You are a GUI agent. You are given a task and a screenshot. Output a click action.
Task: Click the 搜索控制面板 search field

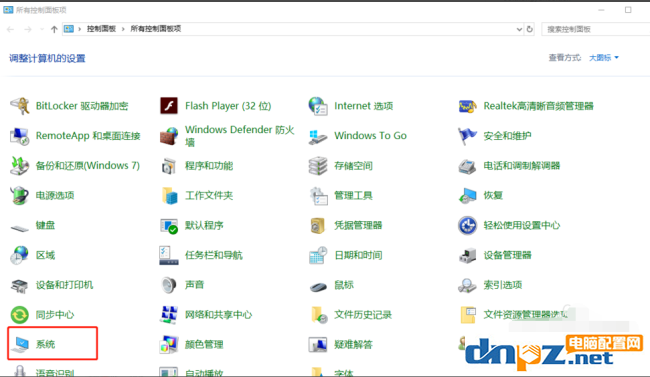(x=596, y=29)
